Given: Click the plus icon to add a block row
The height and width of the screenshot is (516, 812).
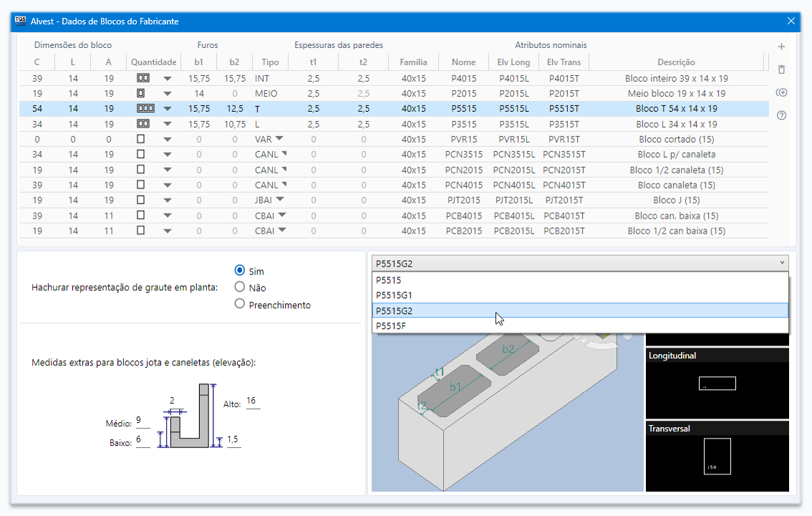Looking at the screenshot, I should click(x=781, y=47).
